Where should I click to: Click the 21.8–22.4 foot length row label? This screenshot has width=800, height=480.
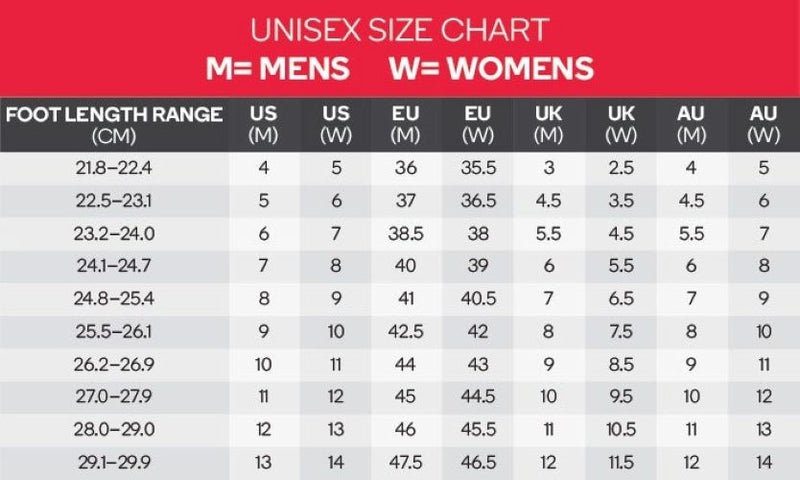114,168
